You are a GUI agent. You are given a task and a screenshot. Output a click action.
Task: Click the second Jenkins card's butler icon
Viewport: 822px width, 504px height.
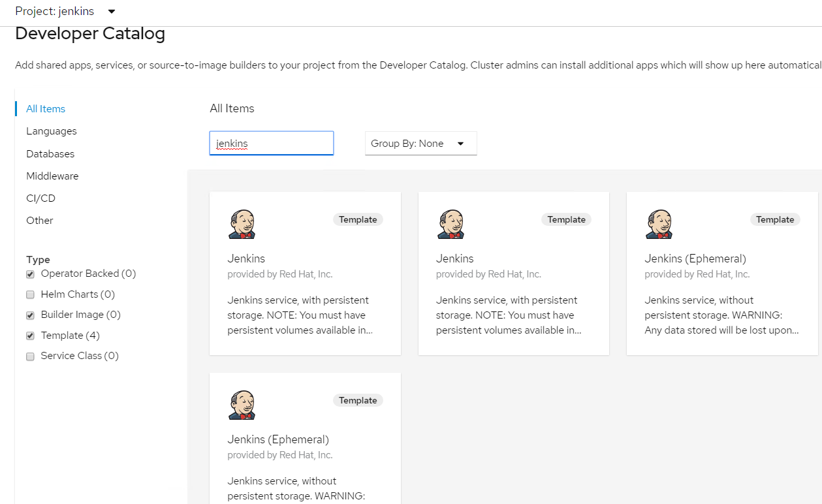[451, 225]
